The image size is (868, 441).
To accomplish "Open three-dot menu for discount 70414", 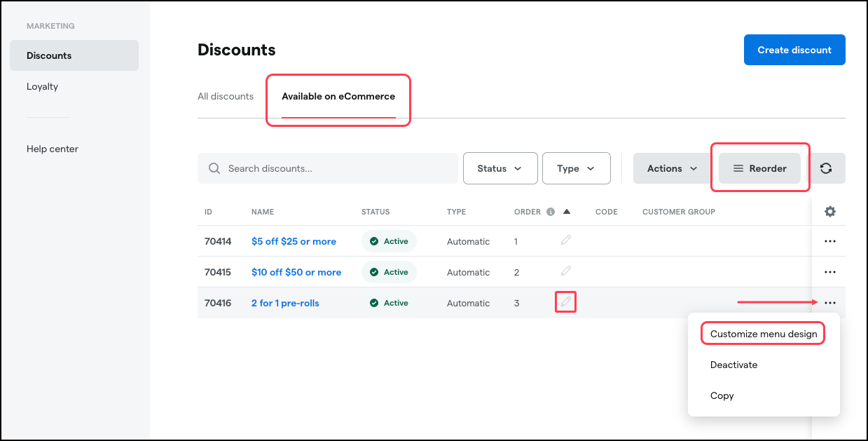I will tap(830, 241).
